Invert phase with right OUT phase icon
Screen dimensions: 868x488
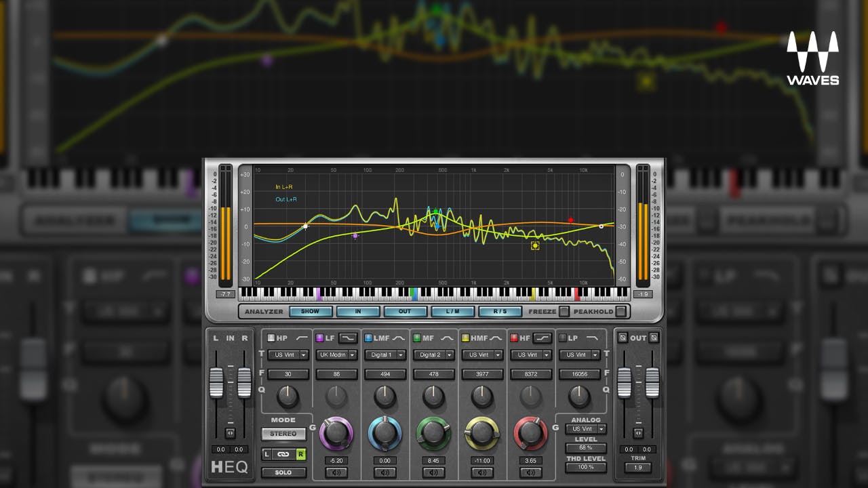click(654, 338)
